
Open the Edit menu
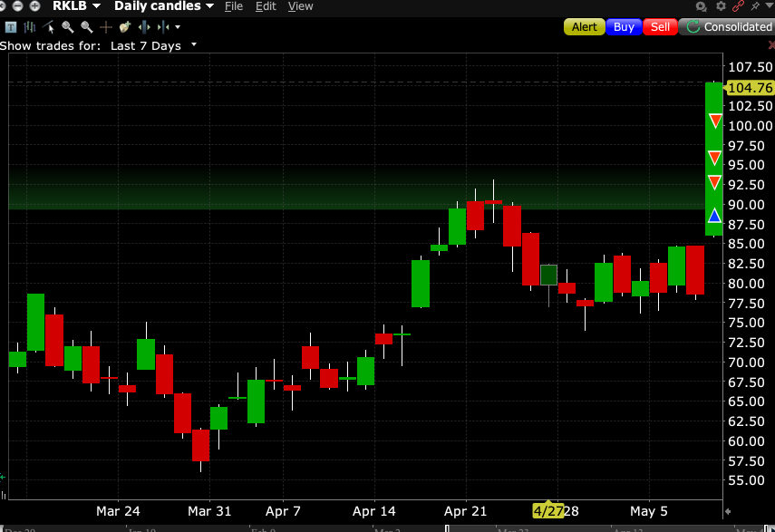[x=266, y=6]
